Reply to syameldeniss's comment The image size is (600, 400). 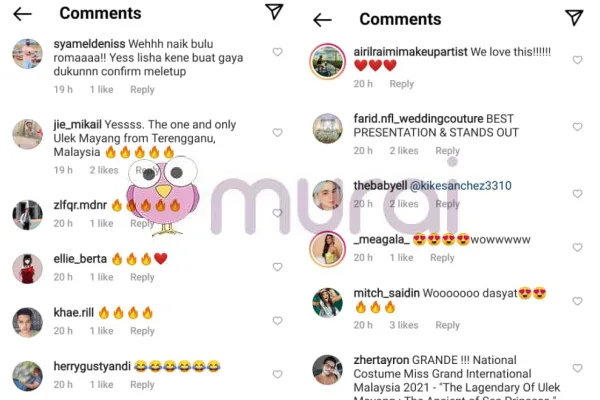coord(142,90)
